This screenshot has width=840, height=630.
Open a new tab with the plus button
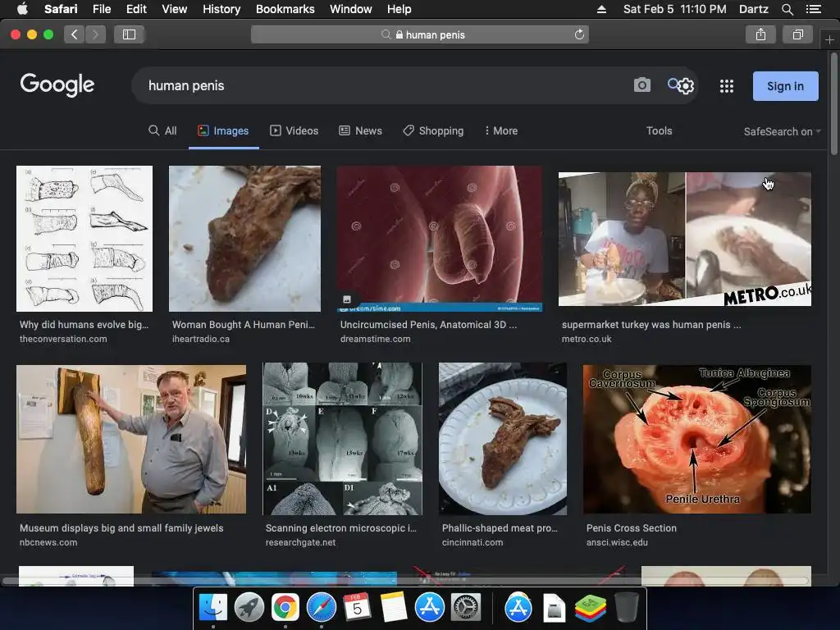[829, 39]
